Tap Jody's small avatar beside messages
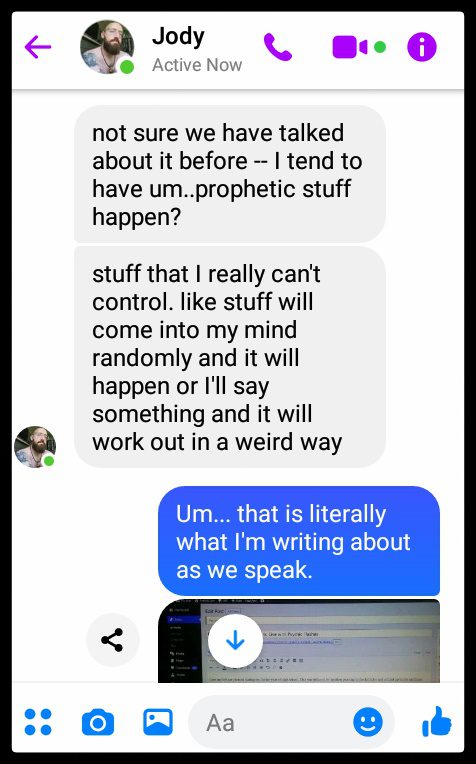Viewport: 476px width, 764px height. click(35, 447)
